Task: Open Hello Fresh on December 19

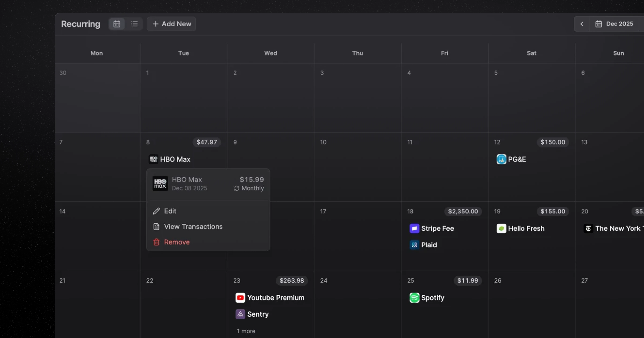Action: tap(502, 228)
